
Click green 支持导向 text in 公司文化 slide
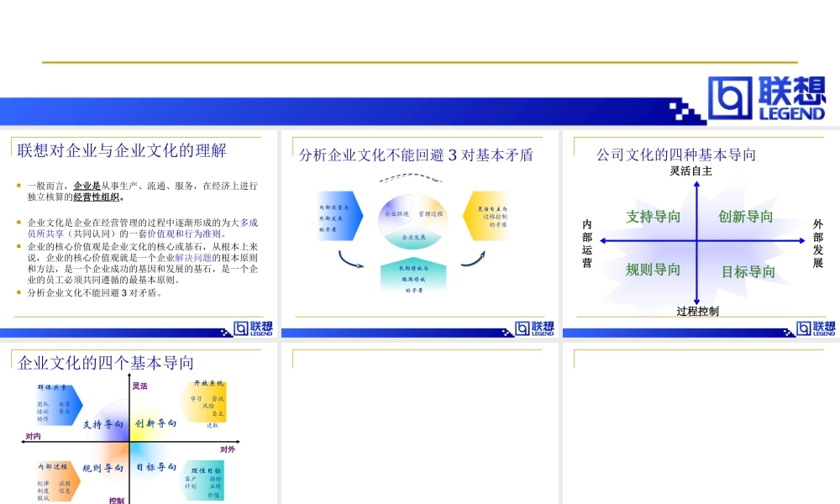[653, 217]
